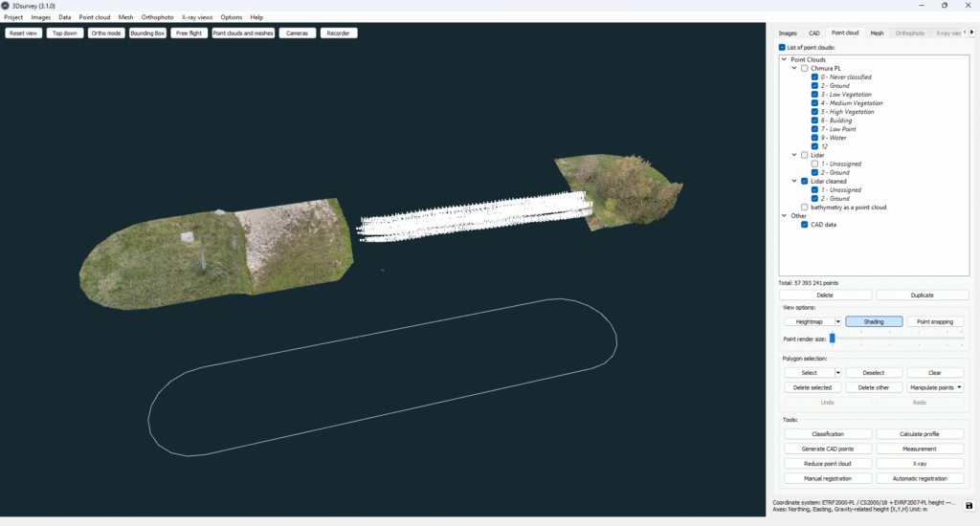Click the save icon beside coordinate system
Viewport: 980px width, 526px height.
[969, 506]
